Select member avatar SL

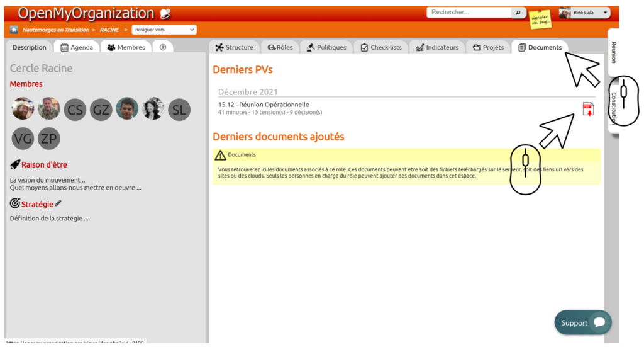[179, 110]
